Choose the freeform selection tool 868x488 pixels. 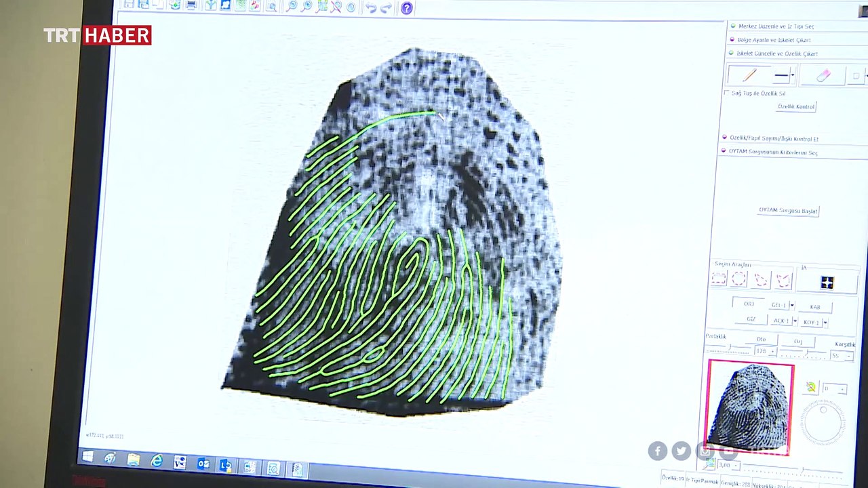[783, 280]
